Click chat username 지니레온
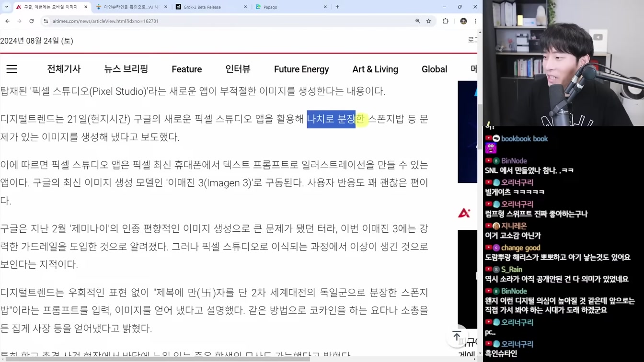Image resolution: width=644 pixels, height=362 pixels. 514,226
